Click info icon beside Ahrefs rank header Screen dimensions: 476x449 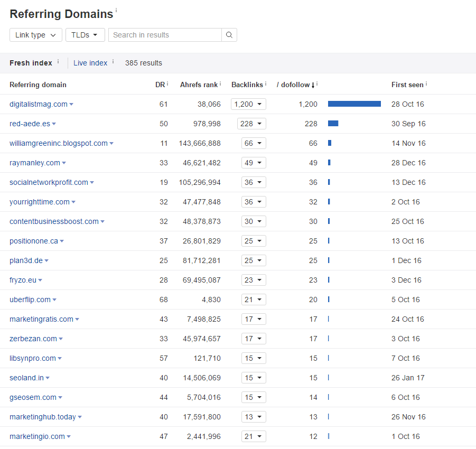pyautogui.click(x=220, y=83)
